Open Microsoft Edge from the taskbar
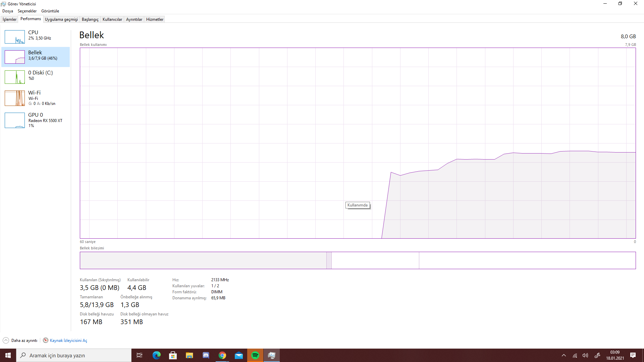Screen dimensions: 644x362 tap(157, 355)
